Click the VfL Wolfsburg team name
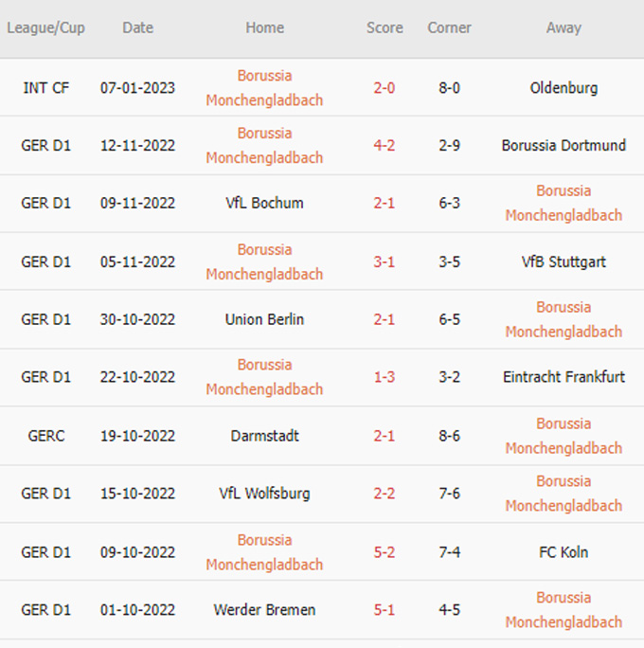The width and height of the screenshot is (644, 648). click(x=264, y=494)
